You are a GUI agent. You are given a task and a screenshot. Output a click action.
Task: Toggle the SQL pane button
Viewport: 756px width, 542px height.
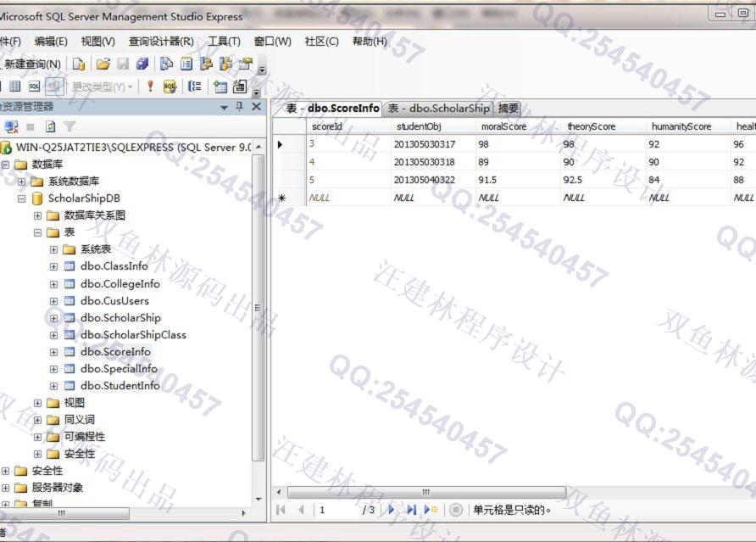tap(34, 87)
